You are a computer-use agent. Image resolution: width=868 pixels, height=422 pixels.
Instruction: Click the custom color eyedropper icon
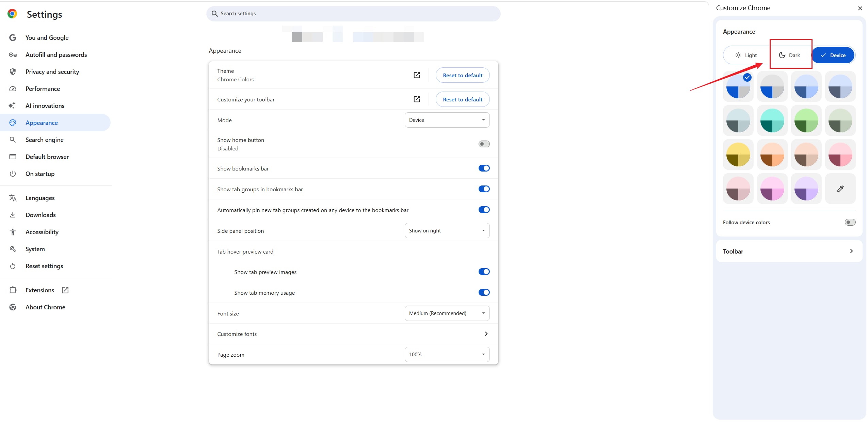click(840, 189)
